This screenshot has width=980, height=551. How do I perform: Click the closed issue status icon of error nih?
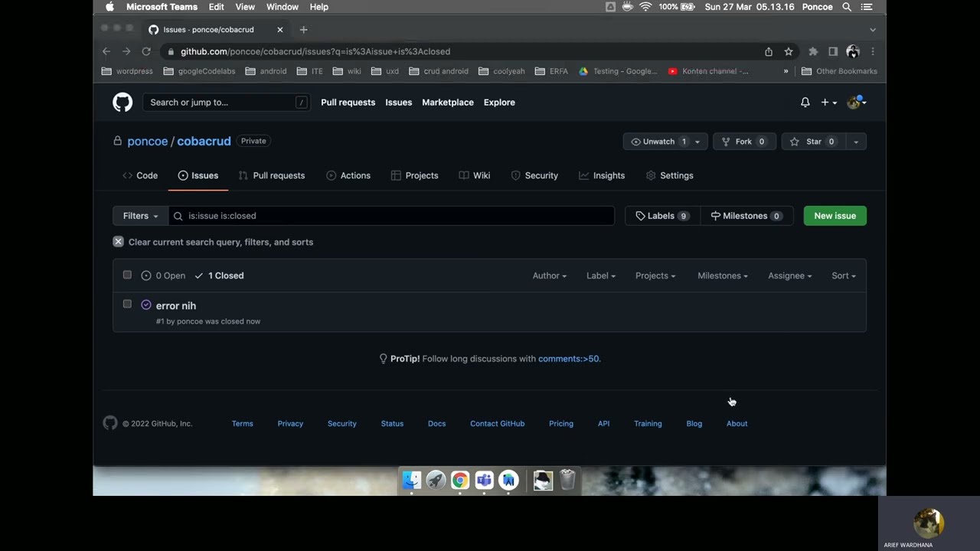click(146, 305)
